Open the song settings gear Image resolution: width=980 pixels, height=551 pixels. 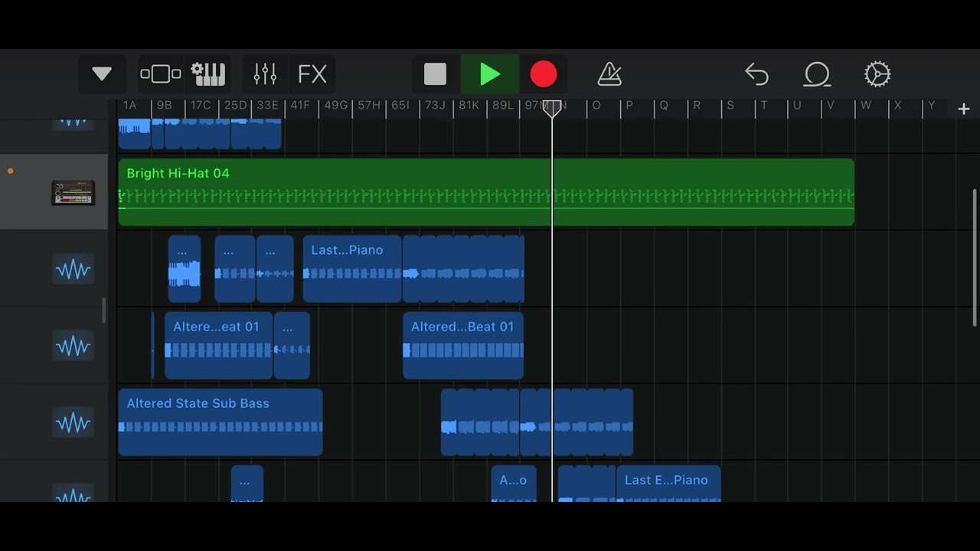[x=877, y=74]
